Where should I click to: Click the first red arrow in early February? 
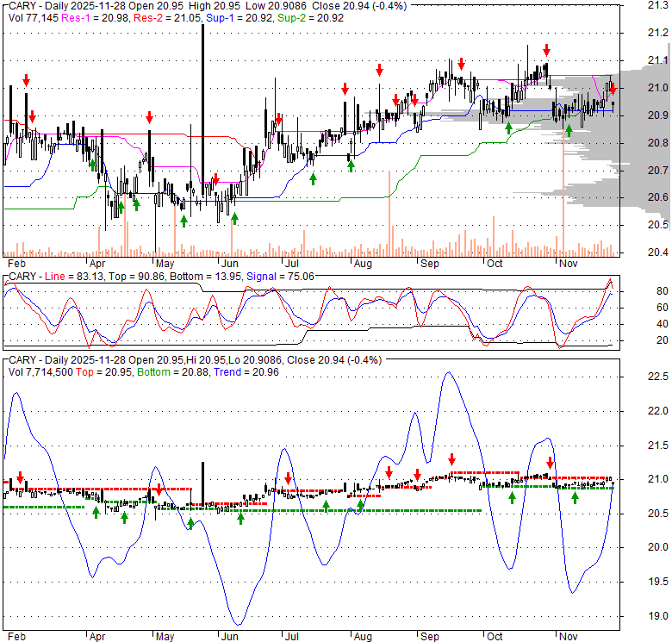(x=26, y=80)
